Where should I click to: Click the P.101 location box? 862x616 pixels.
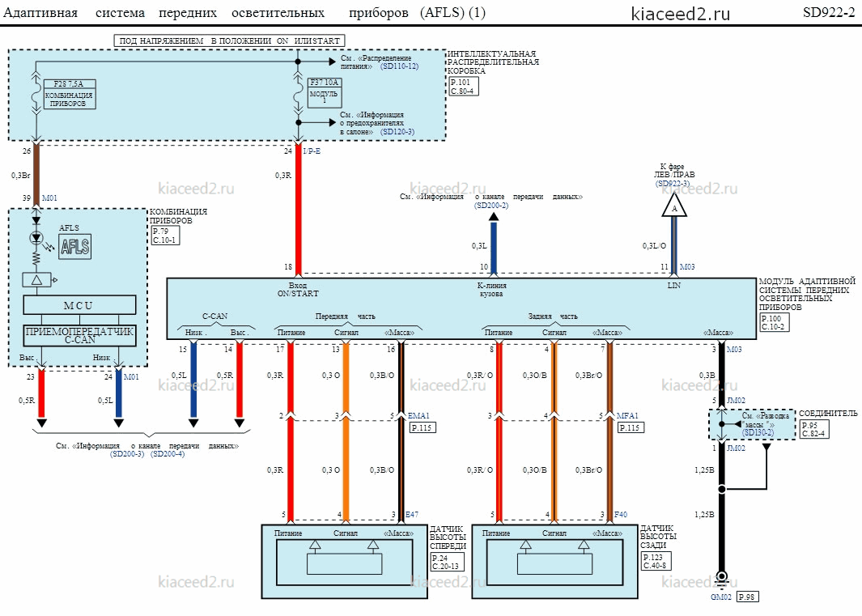pos(462,87)
